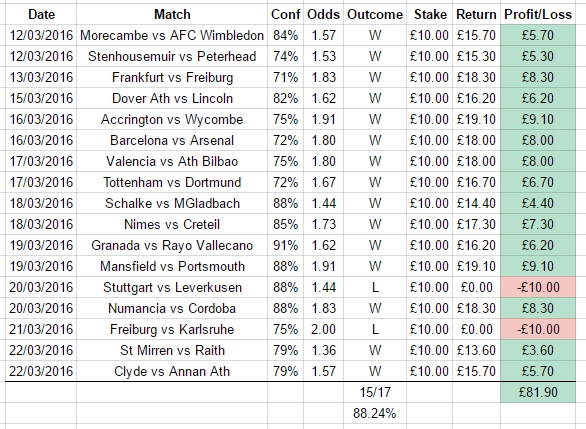Viewport: 586px width, 429px height.
Task: Click the £3.60 profit cell
Action: pos(538,350)
